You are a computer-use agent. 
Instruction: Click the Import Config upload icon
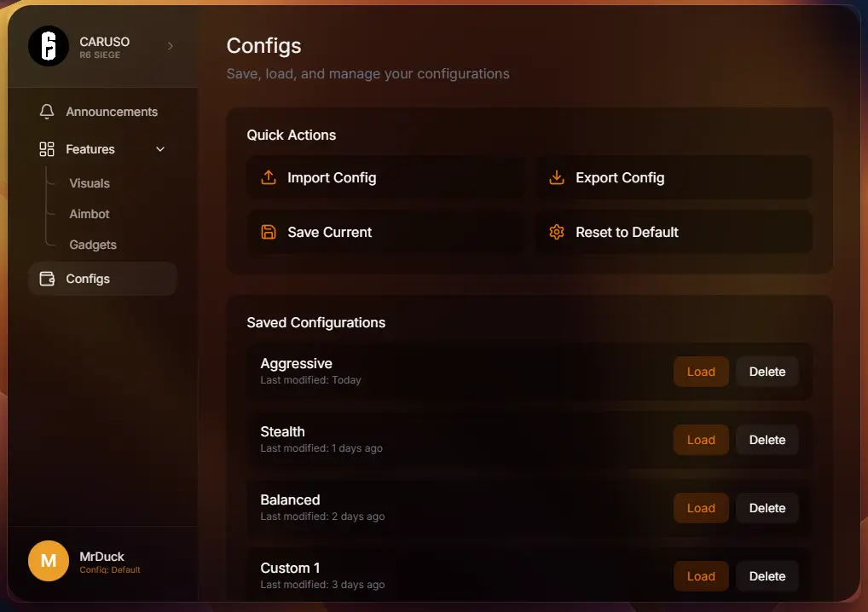click(269, 177)
